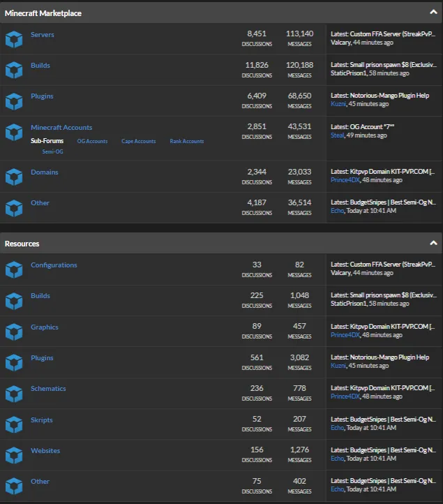Viewport: 443px width, 504px height.
Task: Click the cube icon beside Domains forum
Action: tap(14, 177)
